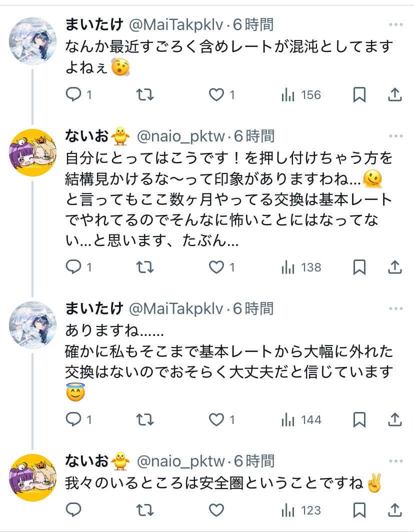Open more options on first tweet
The height and width of the screenshot is (532, 414).
(395, 24)
